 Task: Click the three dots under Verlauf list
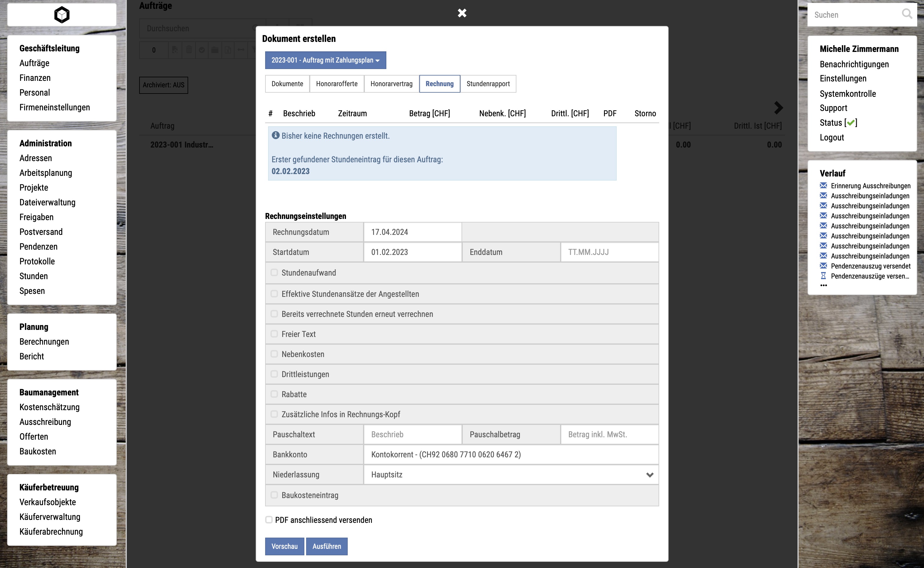823,286
